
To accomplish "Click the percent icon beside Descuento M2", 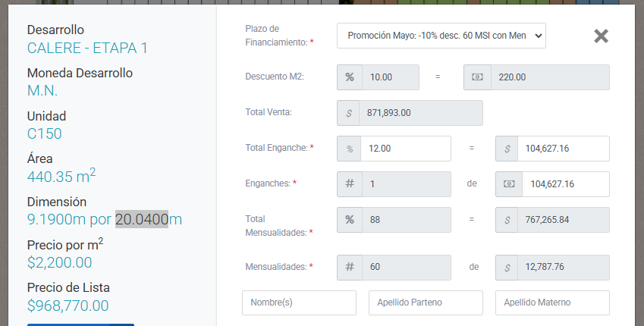I will [350, 77].
